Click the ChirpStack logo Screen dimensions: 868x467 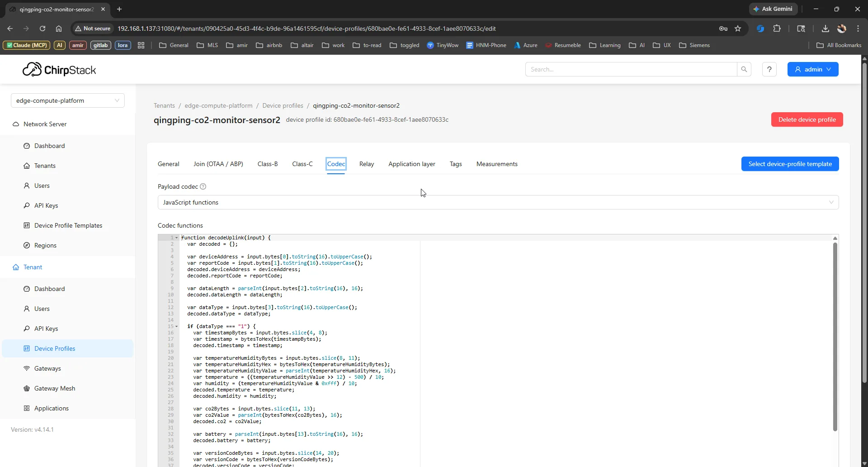tap(59, 70)
